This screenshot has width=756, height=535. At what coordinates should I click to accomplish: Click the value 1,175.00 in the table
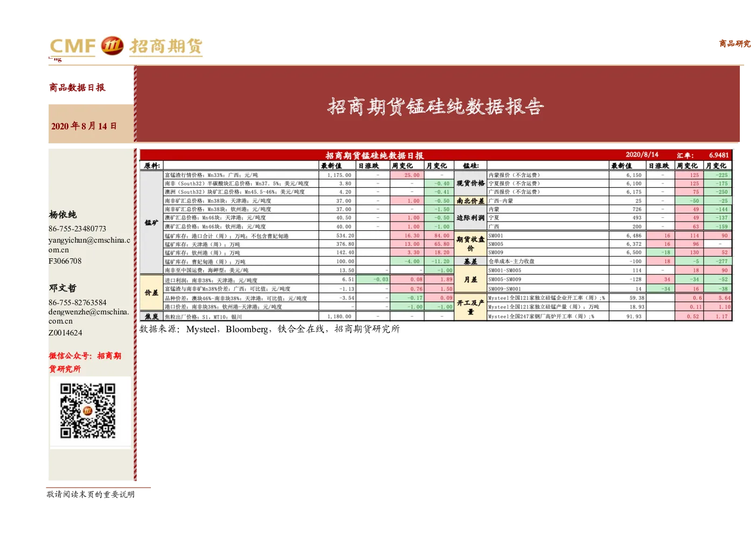click(339, 175)
